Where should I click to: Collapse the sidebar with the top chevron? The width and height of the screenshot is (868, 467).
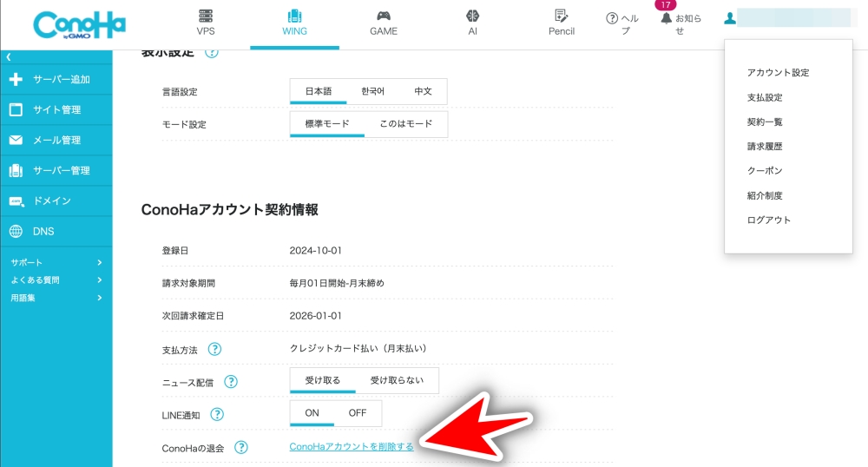pyautogui.click(x=9, y=56)
